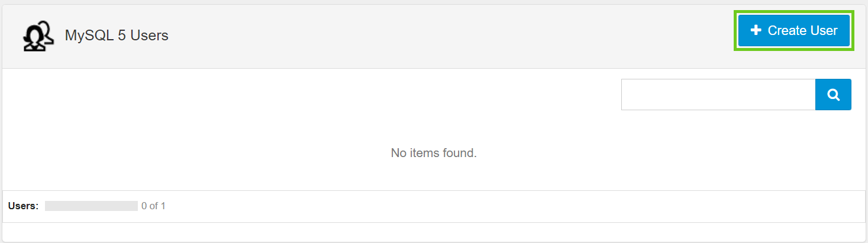Click the "MySQL 5 Users" heading
868x243 pixels.
(117, 36)
